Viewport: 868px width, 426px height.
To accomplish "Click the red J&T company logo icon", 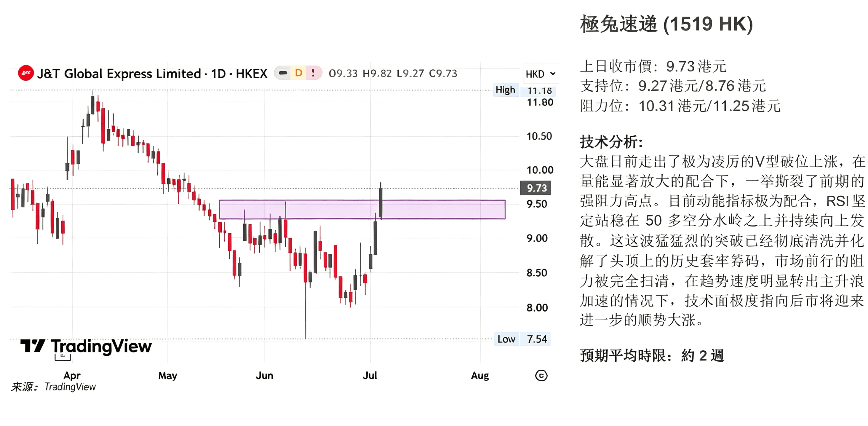I will click(26, 73).
